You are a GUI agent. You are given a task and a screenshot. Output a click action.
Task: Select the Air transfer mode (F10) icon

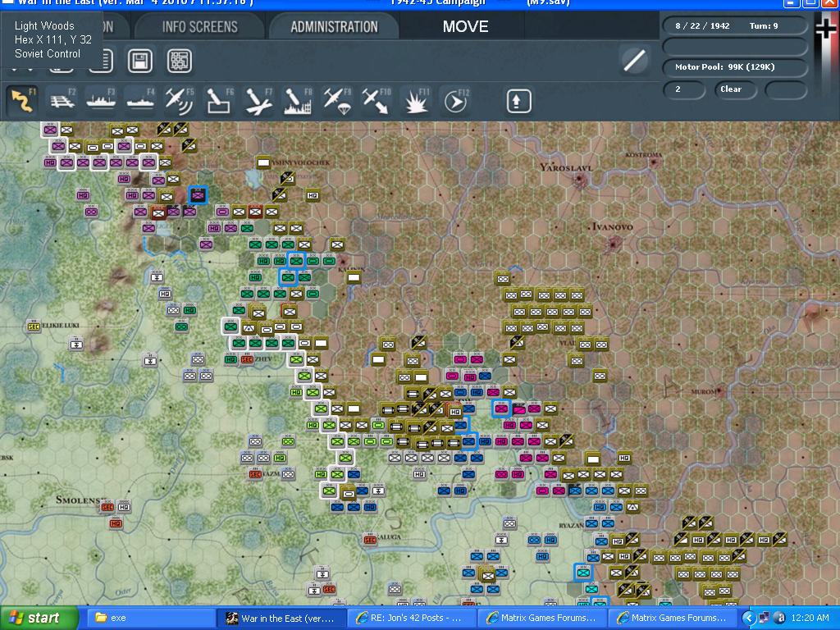[x=376, y=101]
